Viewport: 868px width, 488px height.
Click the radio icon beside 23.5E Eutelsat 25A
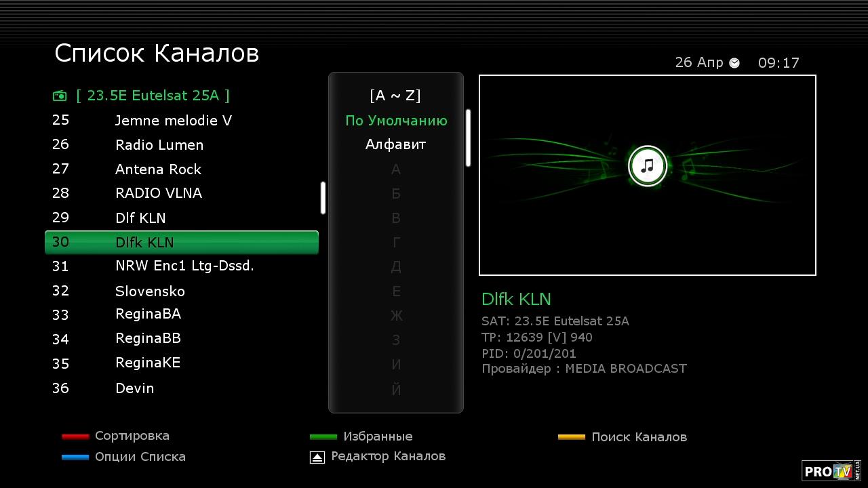(x=60, y=96)
